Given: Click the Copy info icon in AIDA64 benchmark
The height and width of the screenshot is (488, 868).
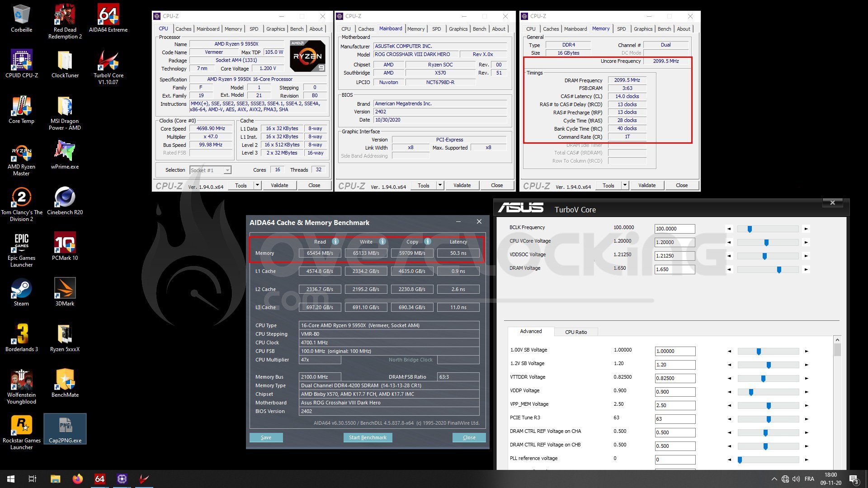Looking at the screenshot, I should (x=428, y=242).
